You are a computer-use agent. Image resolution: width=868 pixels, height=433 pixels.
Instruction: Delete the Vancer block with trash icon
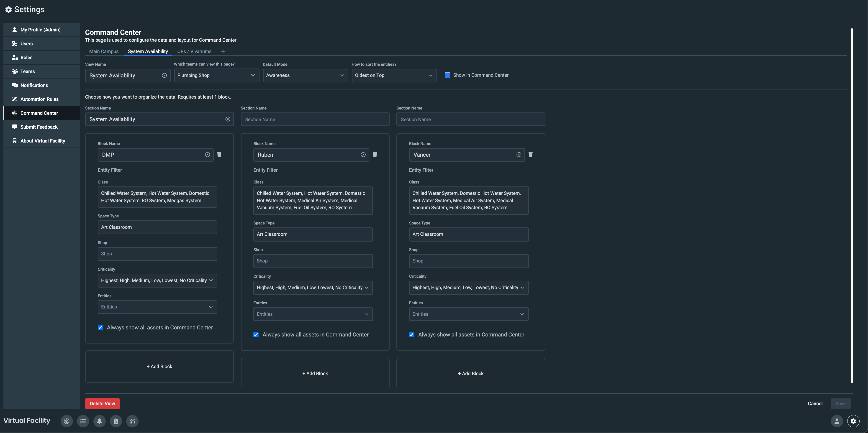[x=530, y=155]
